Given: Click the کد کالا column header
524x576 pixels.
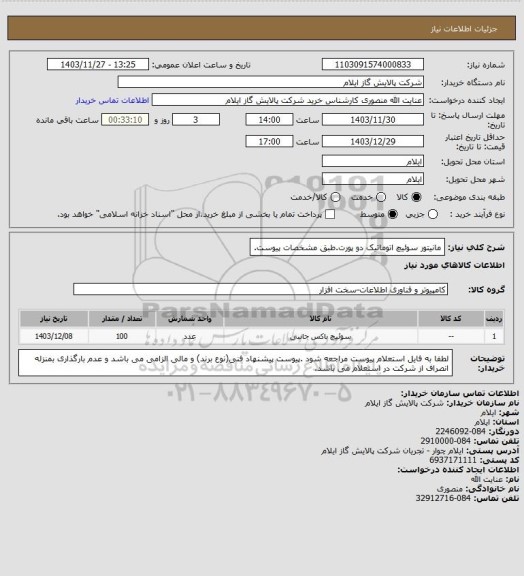Looking at the screenshot, I should (x=451, y=318).
